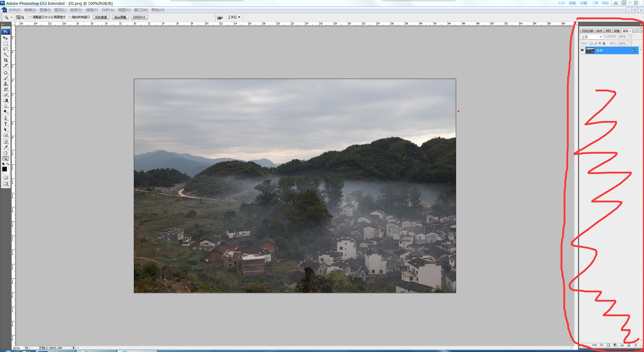Screen dimensions: 644x352
Task: Open the 工作区 workspace dropdown
Action: click(234, 17)
